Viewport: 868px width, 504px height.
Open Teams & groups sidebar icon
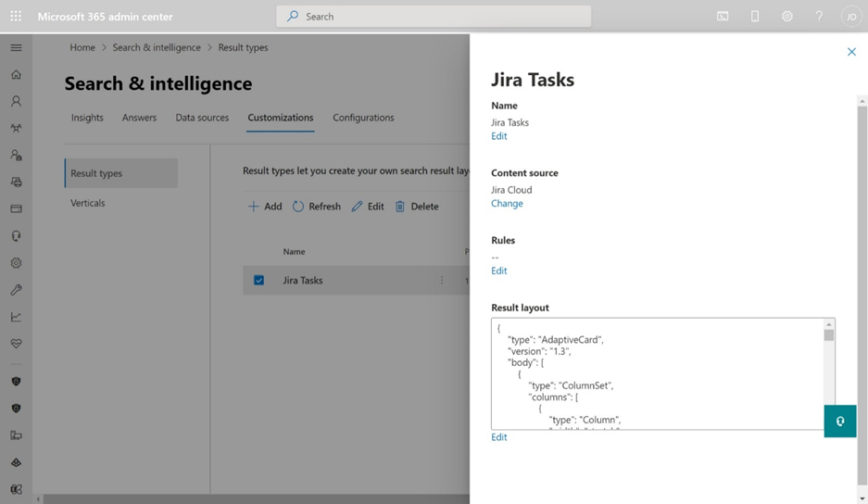point(16,128)
